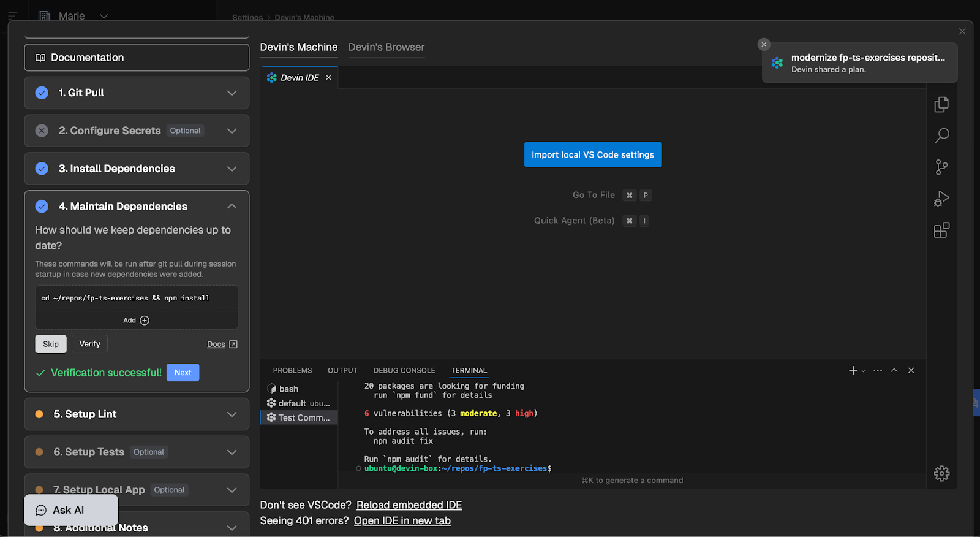Image resolution: width=980 pixels, height=537 pixels.
Task: Open the DEBUG CONSOLE panel tab
Action: [404, 370]
